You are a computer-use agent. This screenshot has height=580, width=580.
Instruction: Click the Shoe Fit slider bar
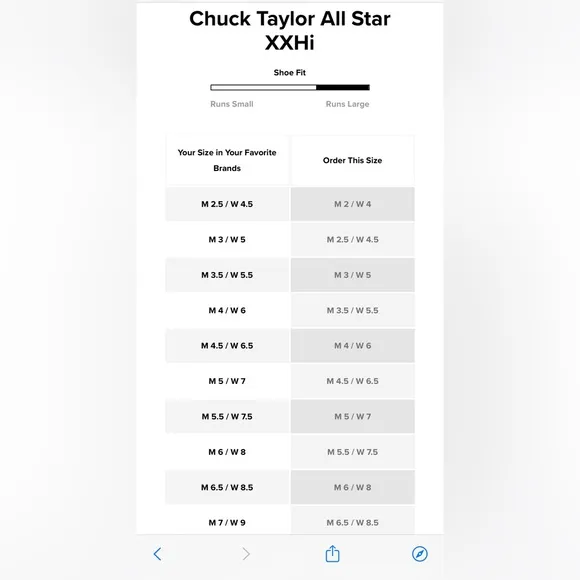coord(290,87)
